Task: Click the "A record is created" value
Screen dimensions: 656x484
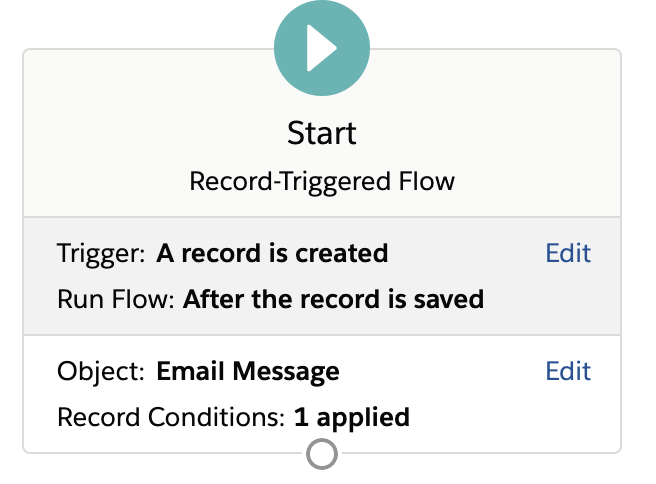Action: click(x=272, y=253)
